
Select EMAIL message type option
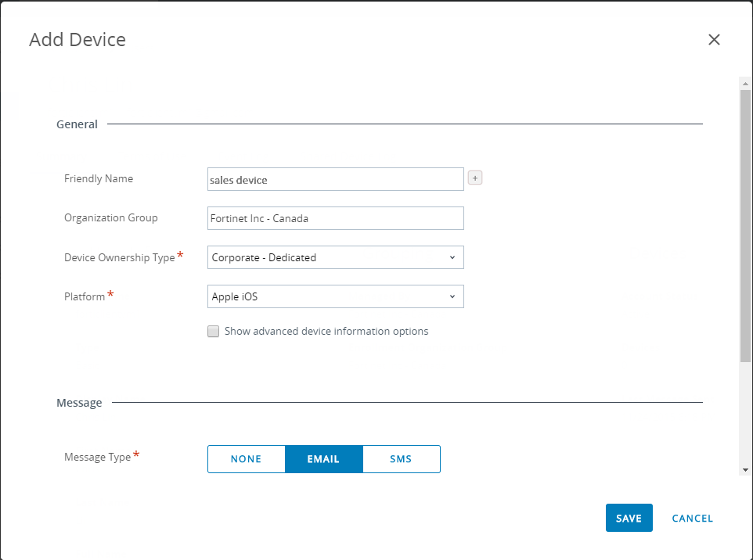pyautogui.click(x=323, y=459)
